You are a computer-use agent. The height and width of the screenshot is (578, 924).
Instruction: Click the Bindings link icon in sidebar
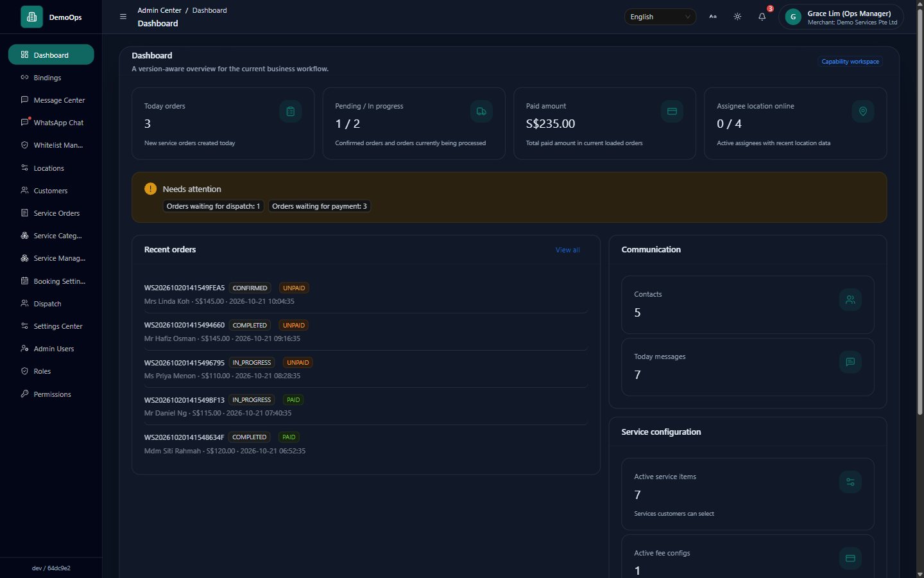(24, 78)
